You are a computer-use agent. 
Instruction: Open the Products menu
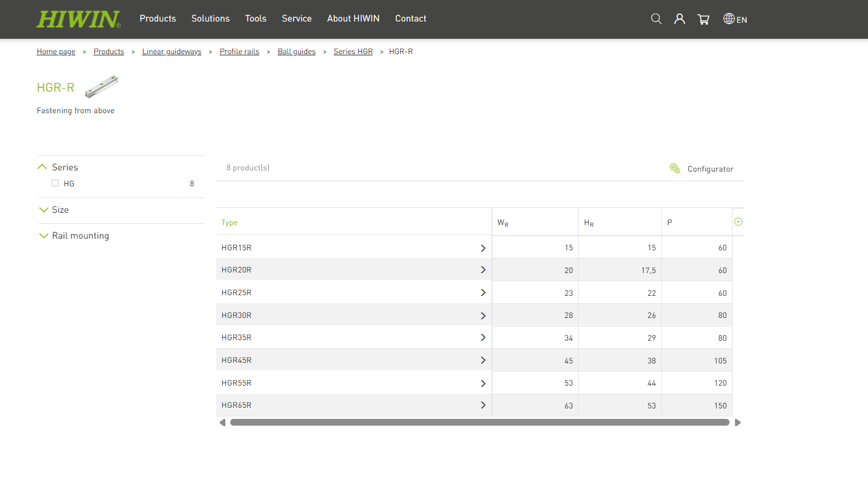(158, 18)
